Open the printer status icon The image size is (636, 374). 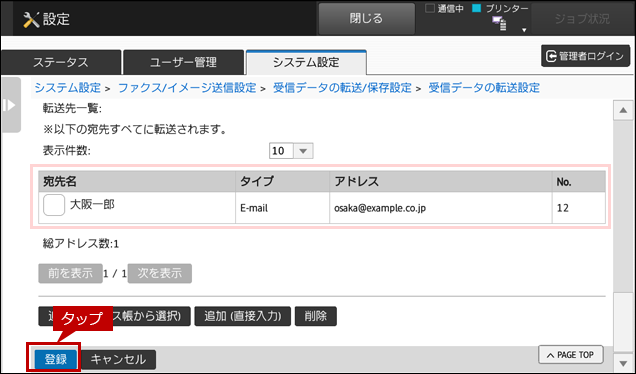pos(499,24)
